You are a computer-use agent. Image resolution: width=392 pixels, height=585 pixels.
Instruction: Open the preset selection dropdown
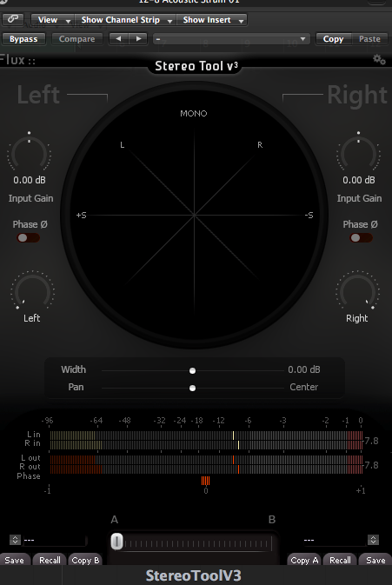point(231,39)
